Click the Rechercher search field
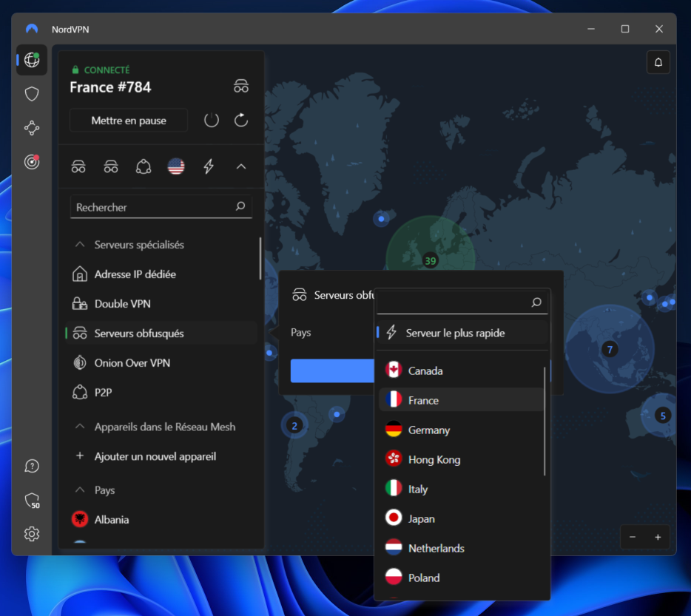691x616 pixels. tap(161, 206)
